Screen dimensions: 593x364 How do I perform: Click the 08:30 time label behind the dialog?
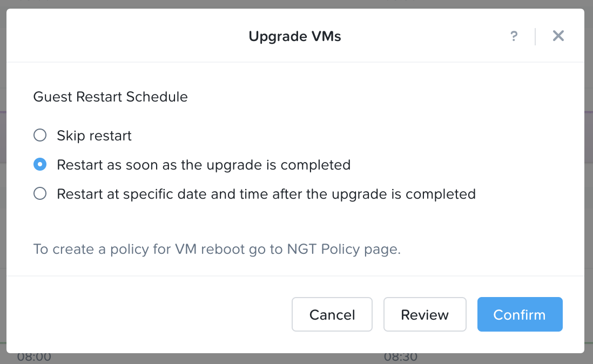click(401, 357)
